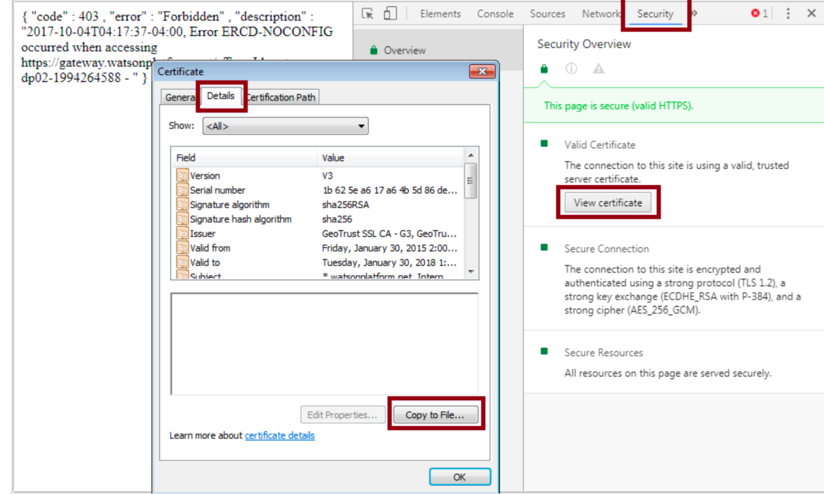Click the Serial number row certificate icon

pyautogui.click(x=182, y=190)
